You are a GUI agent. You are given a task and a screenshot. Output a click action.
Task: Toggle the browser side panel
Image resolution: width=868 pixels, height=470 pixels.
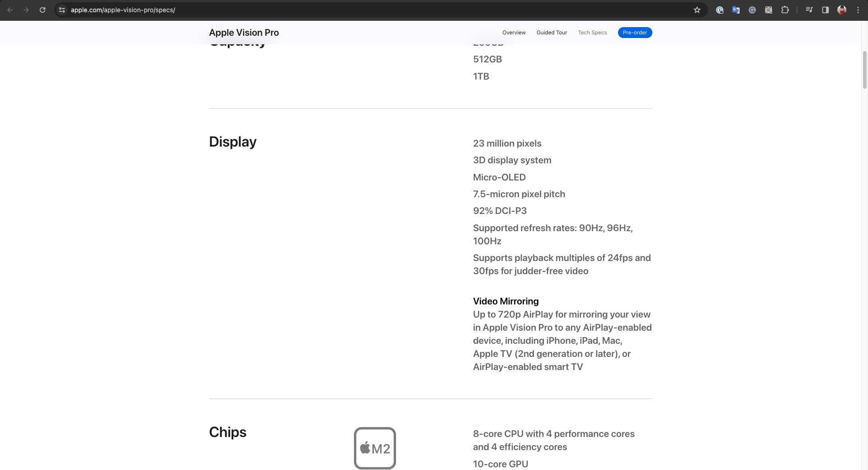coord(826,10)
